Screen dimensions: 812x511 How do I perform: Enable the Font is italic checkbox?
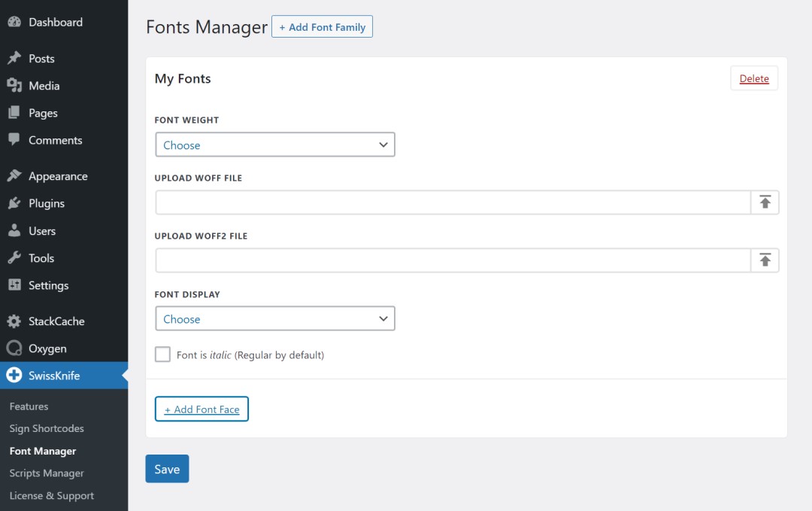click(x=162, y=354)
